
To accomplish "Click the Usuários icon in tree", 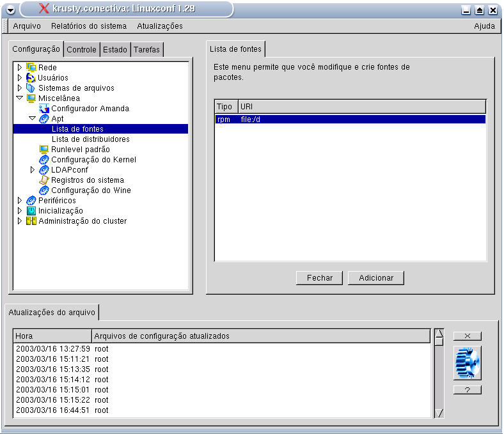I will tap(31, 77).
